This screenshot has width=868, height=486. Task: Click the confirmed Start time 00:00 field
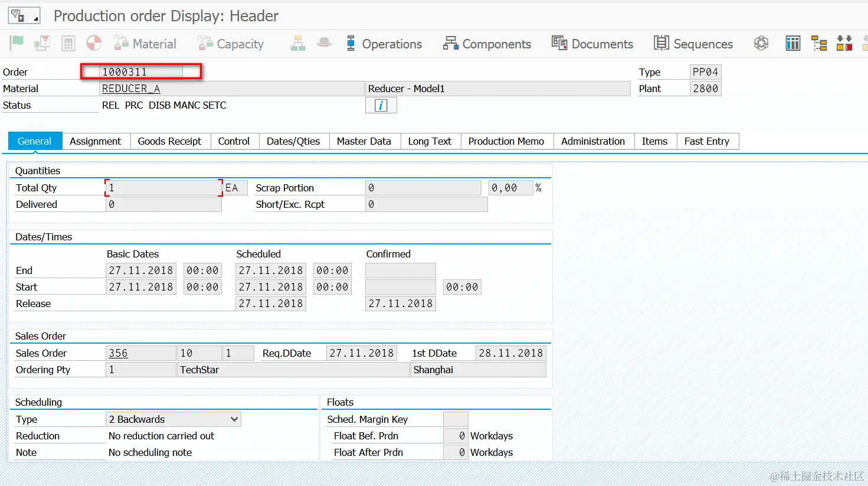pyautogui.click(x=462, y=287)
